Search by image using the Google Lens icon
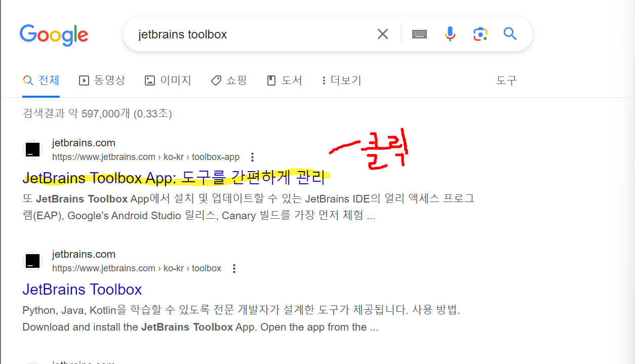The image size is (635, 364). point(480,33)
